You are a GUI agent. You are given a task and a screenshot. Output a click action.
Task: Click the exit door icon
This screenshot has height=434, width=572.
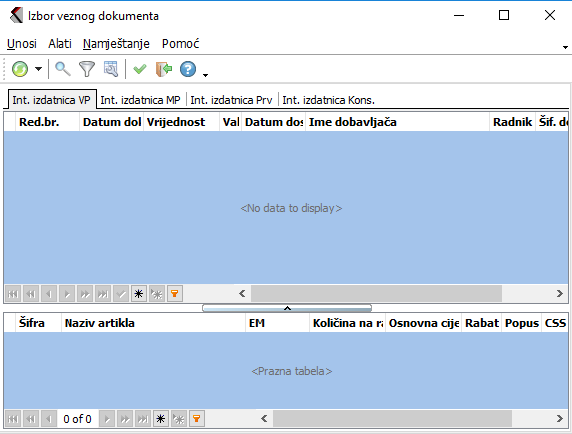click(164, 69)
